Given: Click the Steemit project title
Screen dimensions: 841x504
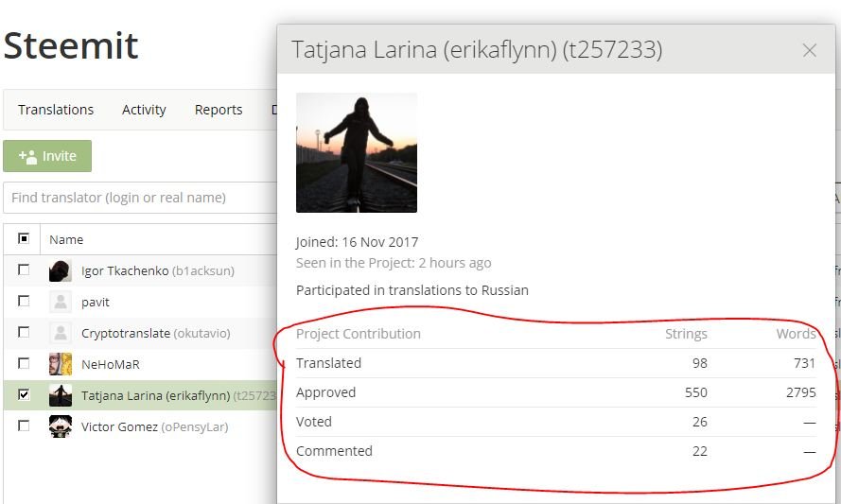Looking at the screenshot, I should click(x=71, y=45).
